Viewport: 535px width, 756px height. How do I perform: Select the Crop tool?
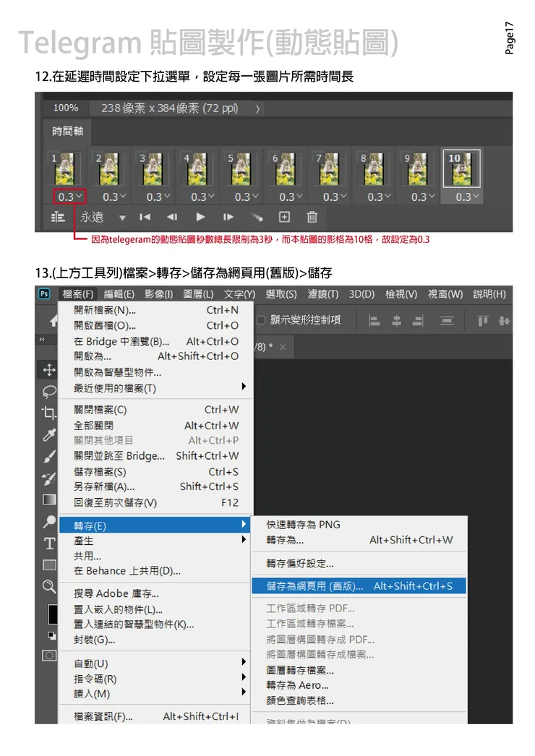[48, 412]
